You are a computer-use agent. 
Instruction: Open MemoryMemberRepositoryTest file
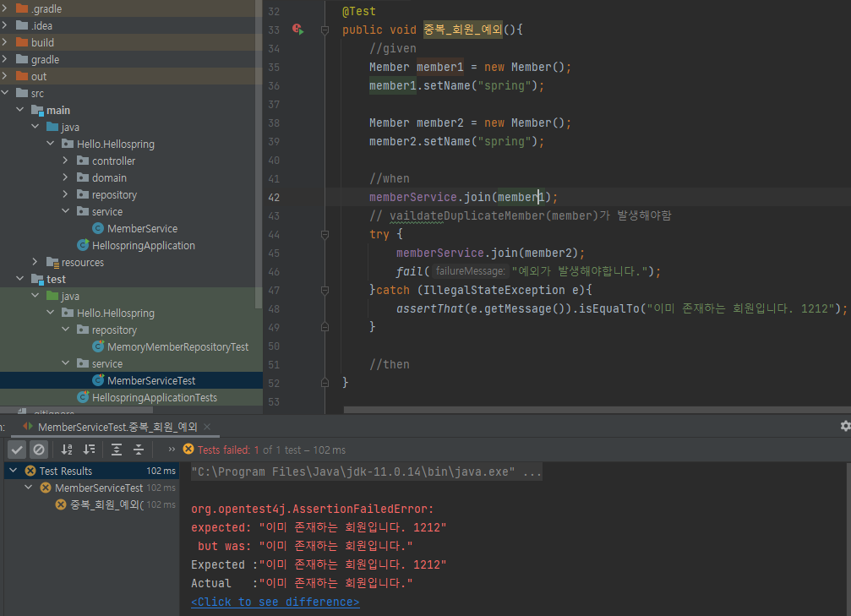pos(177,346)
